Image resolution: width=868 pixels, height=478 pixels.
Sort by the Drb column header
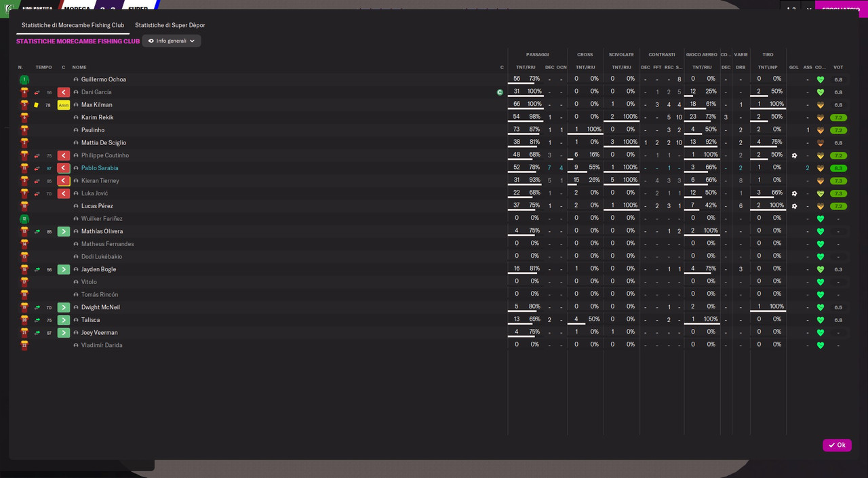pos(741,67)
